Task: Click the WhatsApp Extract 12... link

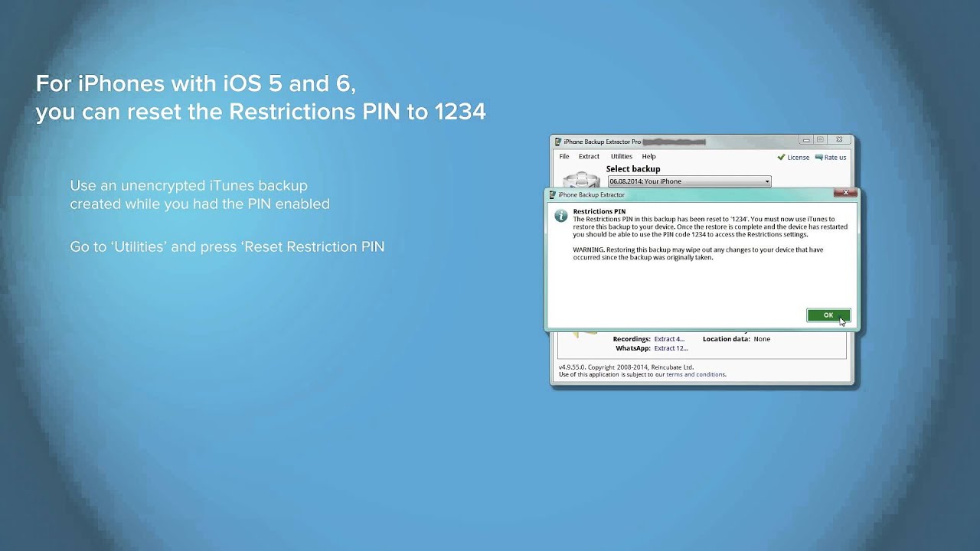Action: tap(671, 348)
